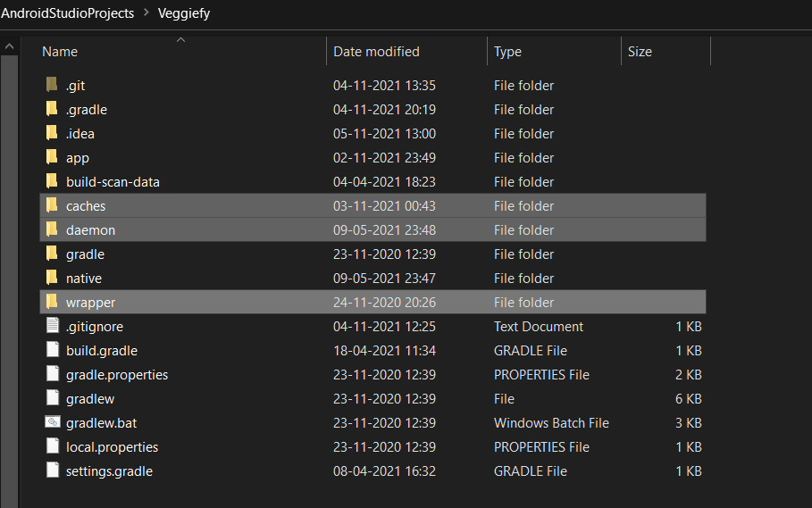Click the Windows Batch File type cell
This screenshot has height=508, width=812.
pos(551,423)
